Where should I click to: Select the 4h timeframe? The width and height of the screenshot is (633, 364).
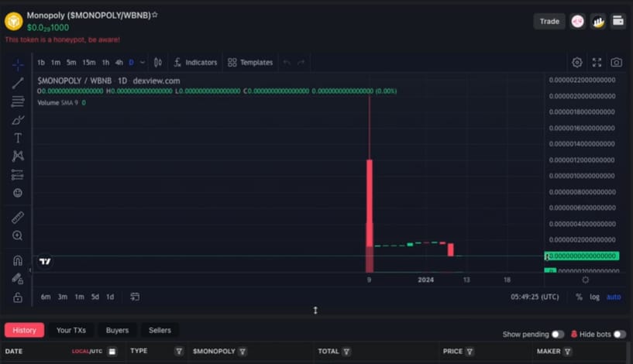coord(119,63)
